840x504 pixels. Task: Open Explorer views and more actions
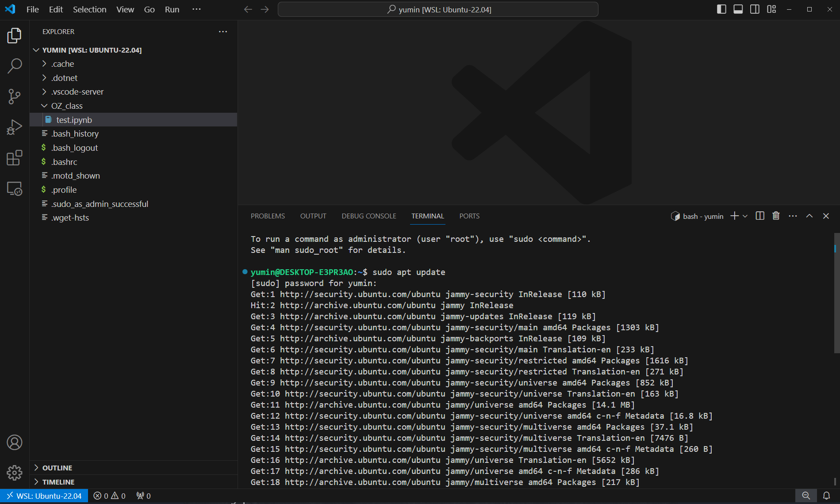click(x=223, y=31)
